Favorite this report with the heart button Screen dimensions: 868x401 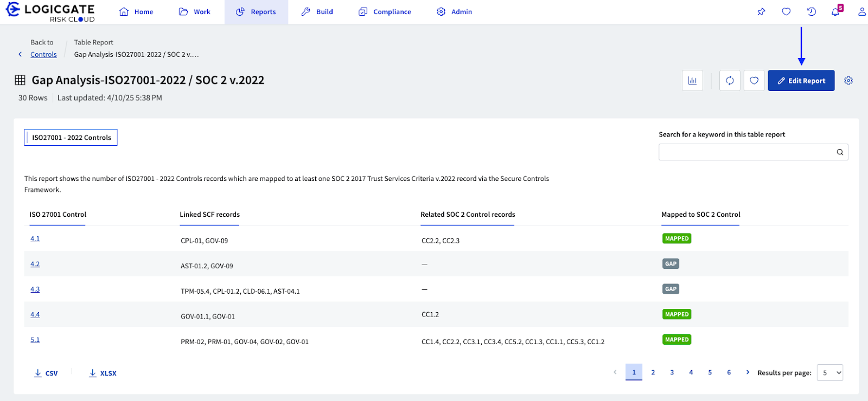click(754, 81)
